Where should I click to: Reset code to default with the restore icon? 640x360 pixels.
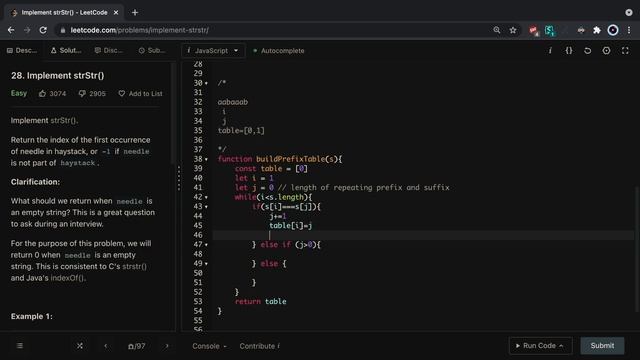coord(587,51)
